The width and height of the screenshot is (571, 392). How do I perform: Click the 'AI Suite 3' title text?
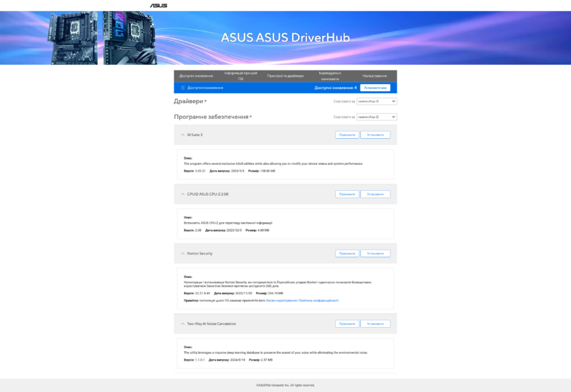(195, 135)
